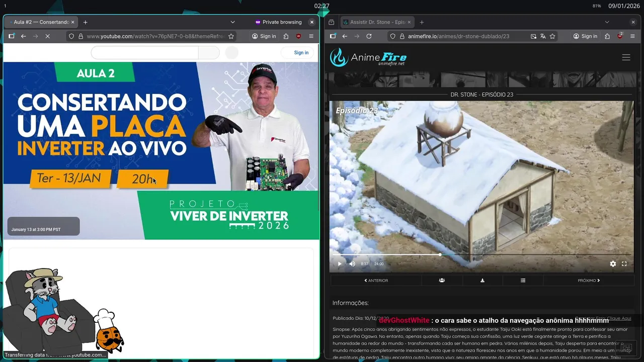Viewport: 644px width, 362px height.
Task: Go forward in the YouTube browser window
Action: pyautogui.click(x=35, y=36)
